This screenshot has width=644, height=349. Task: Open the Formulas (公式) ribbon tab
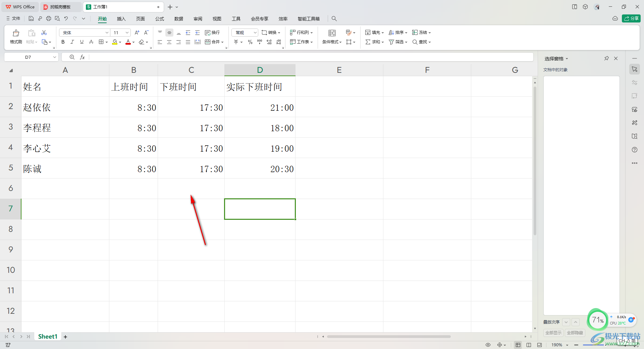160,19
